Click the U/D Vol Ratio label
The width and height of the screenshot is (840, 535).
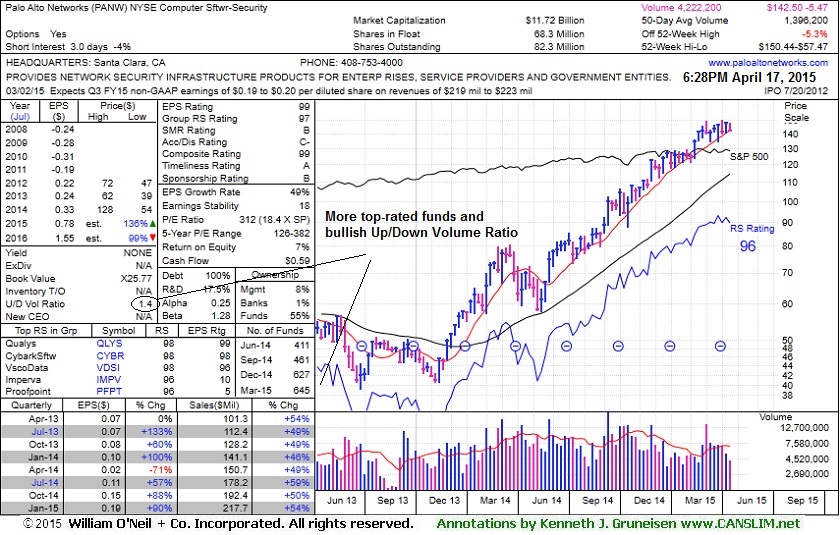click(x=35, y=304)
